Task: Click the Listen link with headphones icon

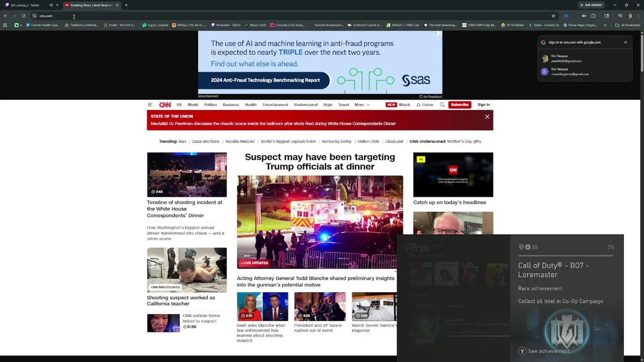Action: coord(424,105)
